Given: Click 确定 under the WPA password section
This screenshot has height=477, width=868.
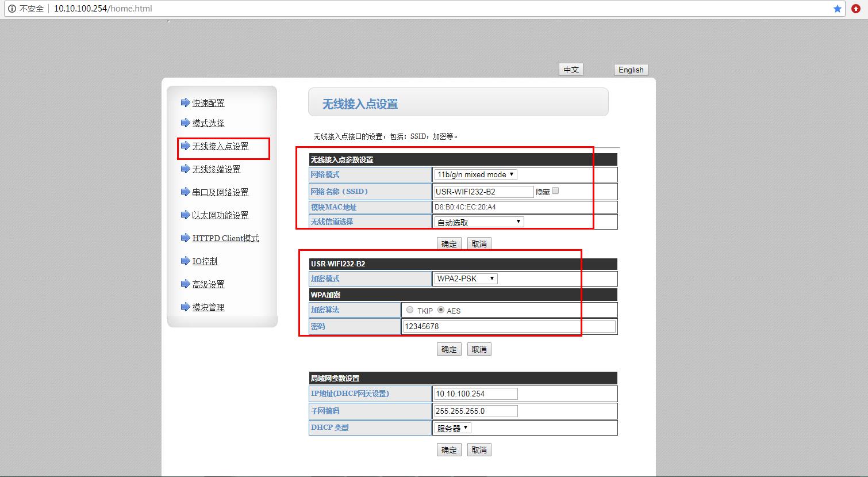Looking at the screenshot, I should 449,349.
